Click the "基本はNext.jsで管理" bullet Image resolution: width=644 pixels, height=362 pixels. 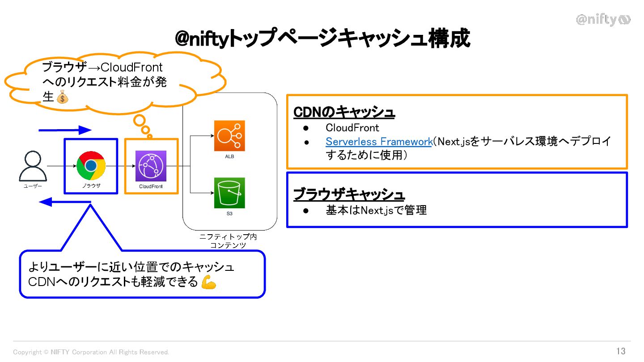coord(376,210)
